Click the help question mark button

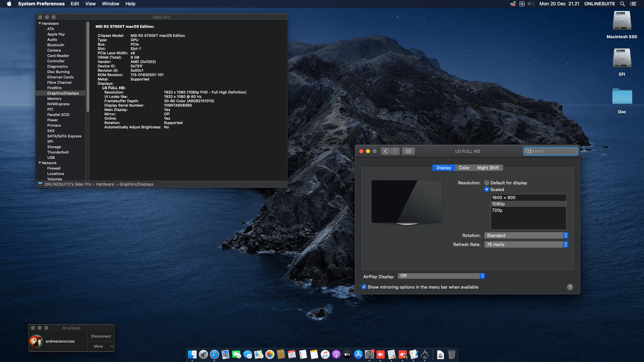point(570,287)
